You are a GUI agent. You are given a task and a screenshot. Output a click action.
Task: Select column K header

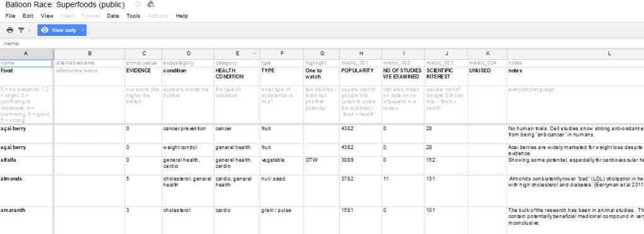click(x=487, y=53)
